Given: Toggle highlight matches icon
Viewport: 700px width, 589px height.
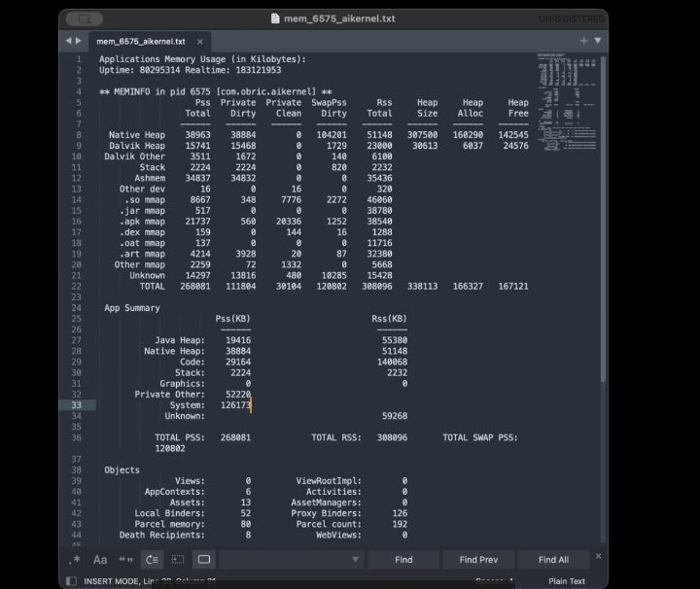Looking at the screenshot, I should [x=204, y=560].
